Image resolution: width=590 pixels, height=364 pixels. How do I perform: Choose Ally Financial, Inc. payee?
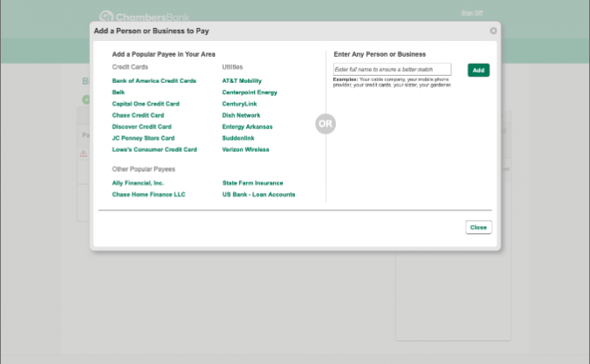pyautogui.click(x=138, y=183)
